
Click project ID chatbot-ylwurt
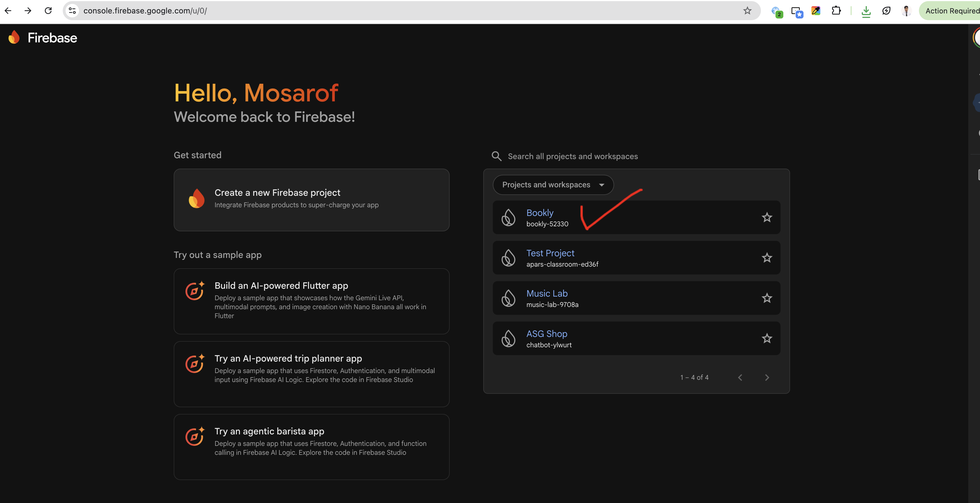(549, 345)
